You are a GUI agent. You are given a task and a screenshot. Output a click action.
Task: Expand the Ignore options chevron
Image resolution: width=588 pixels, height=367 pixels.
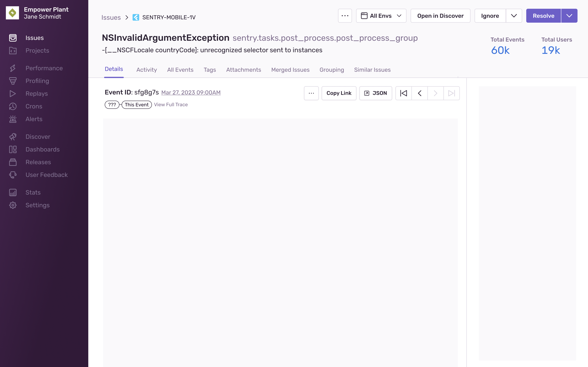tap(514, 15)
